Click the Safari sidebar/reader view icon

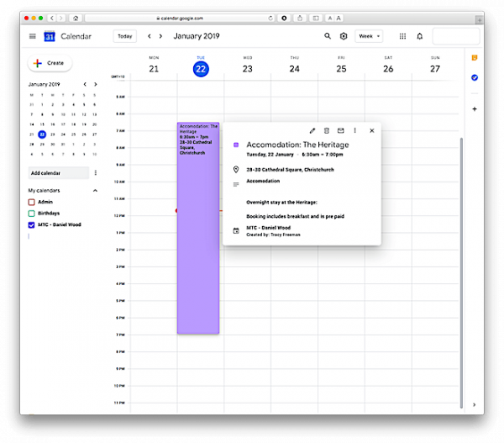316,18
